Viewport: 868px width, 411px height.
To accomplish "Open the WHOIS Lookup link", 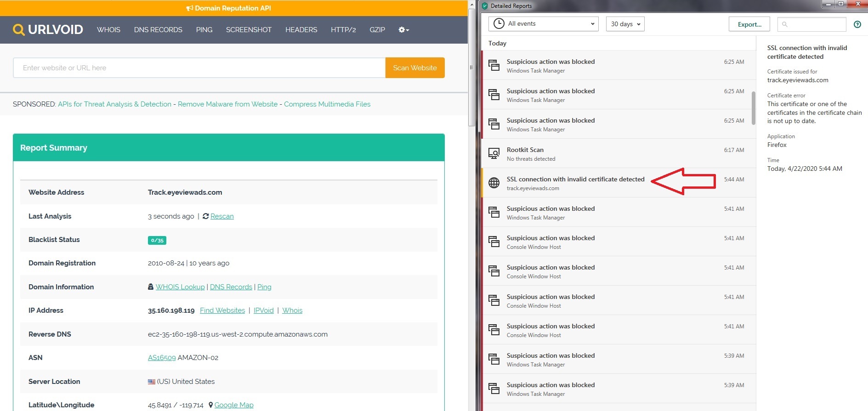I will pyautogui.click(x=180, y=287).
